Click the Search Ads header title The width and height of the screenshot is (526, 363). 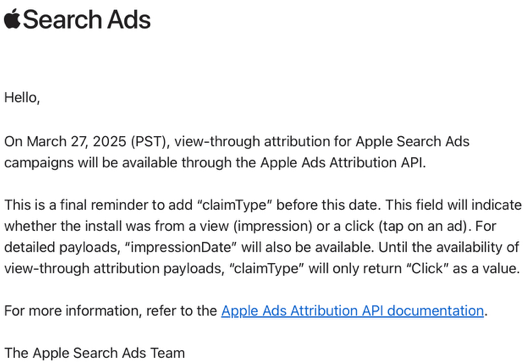coord(87,19)
